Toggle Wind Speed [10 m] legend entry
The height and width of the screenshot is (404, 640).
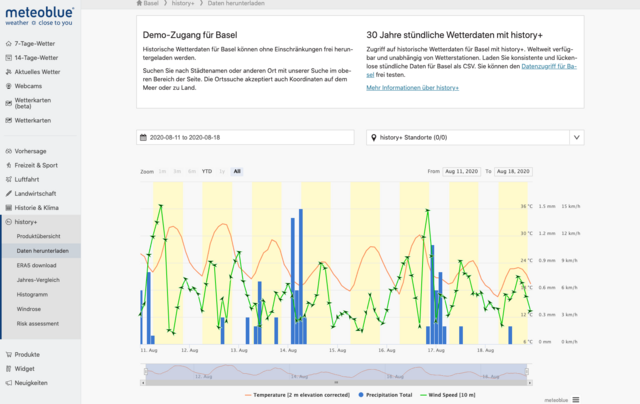454,396
